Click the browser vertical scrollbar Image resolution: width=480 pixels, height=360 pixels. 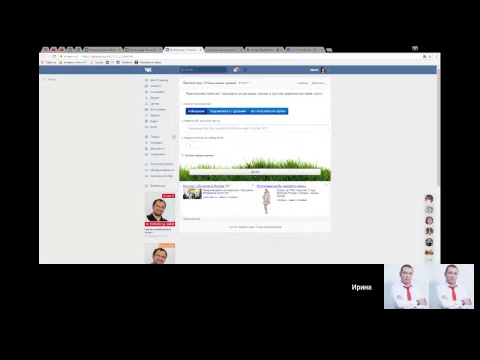point(438,127)
